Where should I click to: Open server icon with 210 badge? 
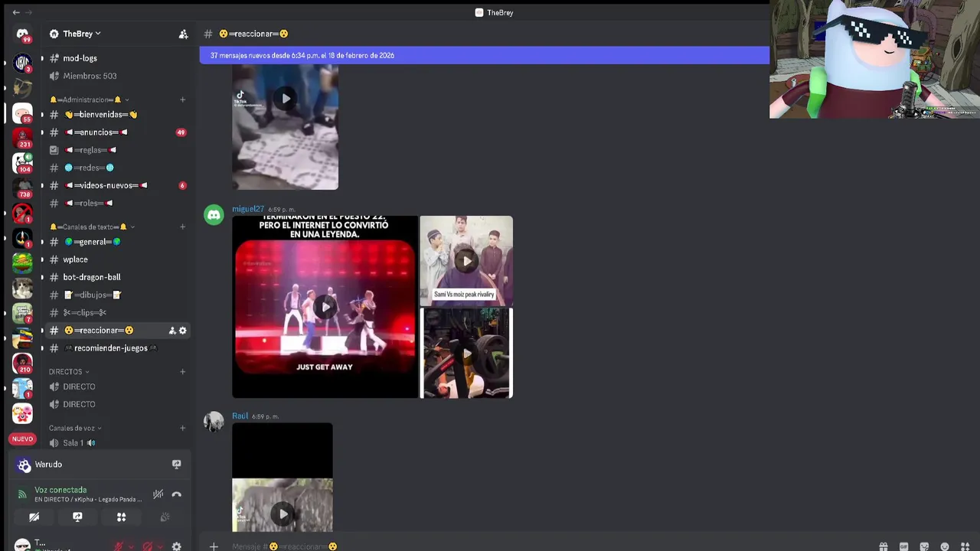point(22,363)
